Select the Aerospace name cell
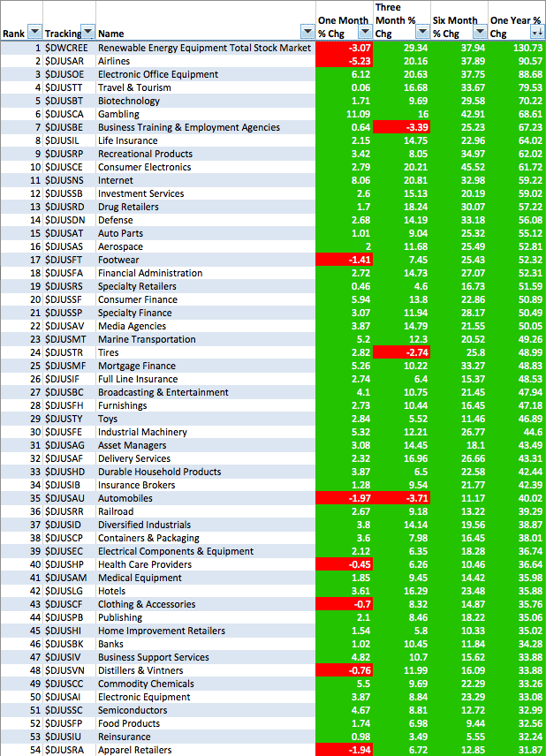The height and width of the screenshot is (756, 546). 206,247
